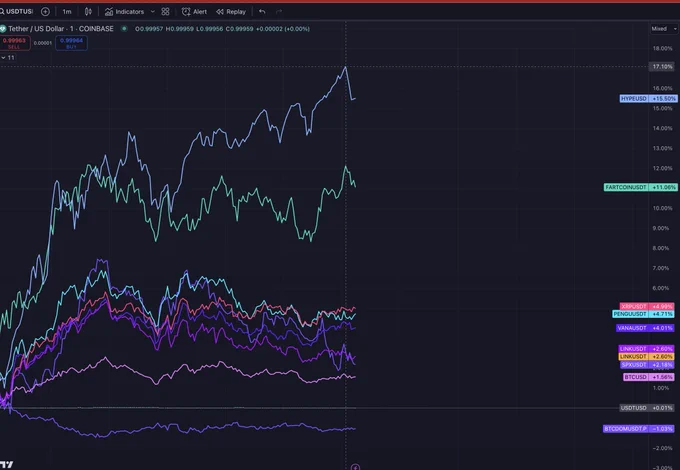The height and width of the screenshot is (470, 680).
Task: Open the 1m time interval menu
Action: [x=67, y=12]
